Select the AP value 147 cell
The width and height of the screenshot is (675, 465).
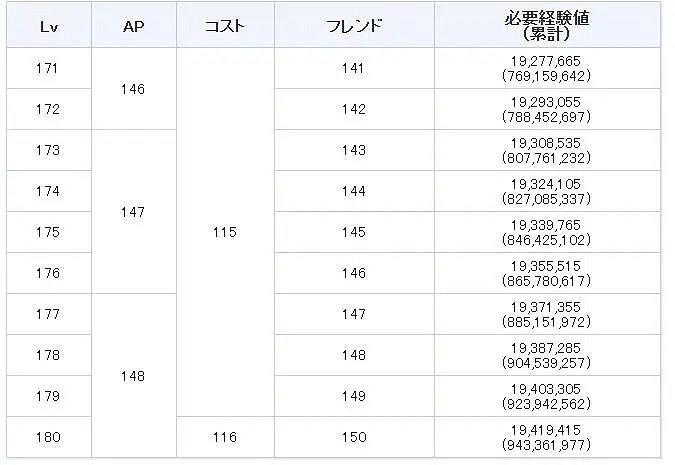click(x=133, y=212)
